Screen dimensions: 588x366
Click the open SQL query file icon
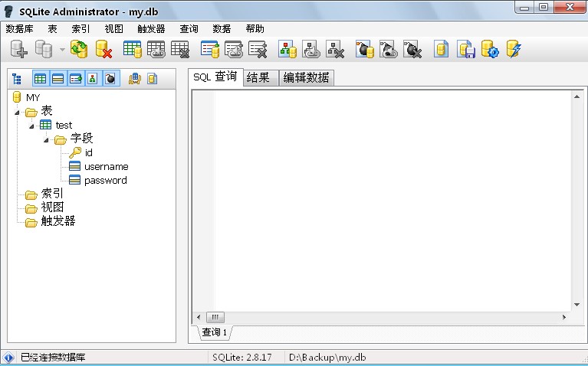(442, 49)
